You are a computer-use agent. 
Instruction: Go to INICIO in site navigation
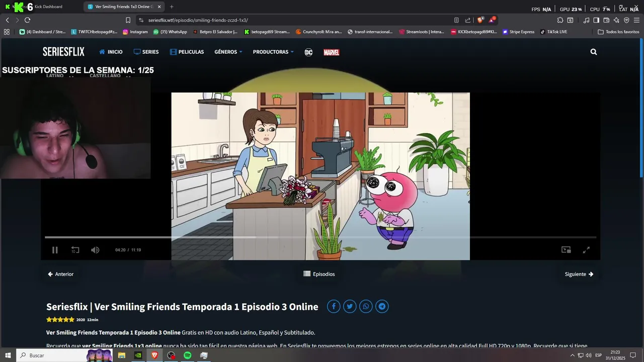(x=111, y=52)
